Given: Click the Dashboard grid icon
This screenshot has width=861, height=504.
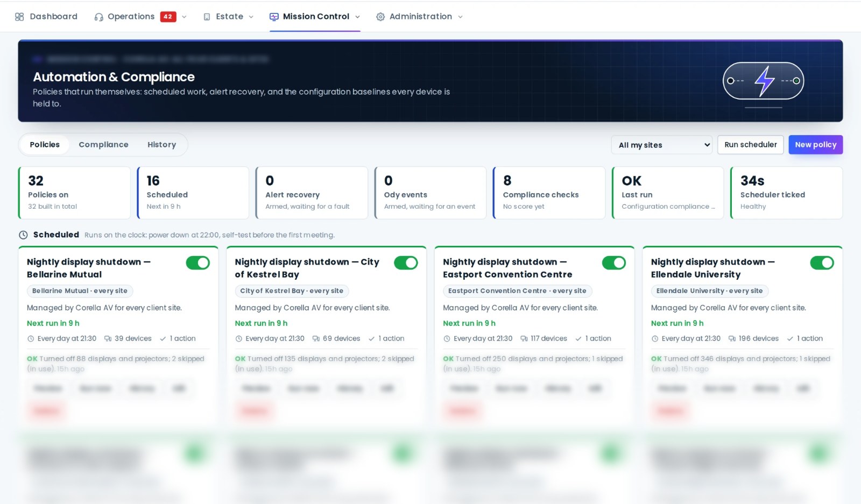Looking at the screenshot, I should click(x=19, y=17).
